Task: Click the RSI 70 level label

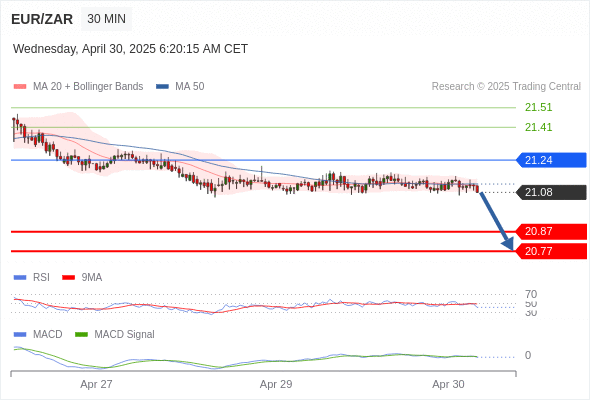Action: [531, 294]
